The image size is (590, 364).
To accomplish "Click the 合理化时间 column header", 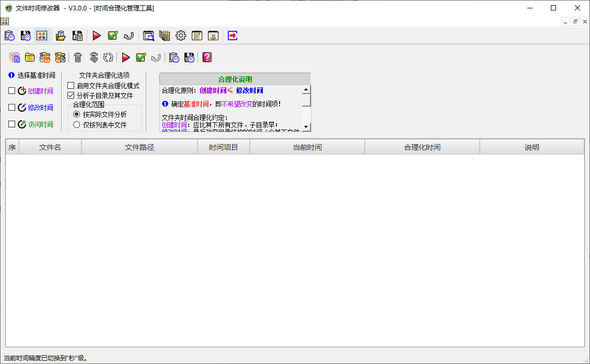I will tap(422, 147).
